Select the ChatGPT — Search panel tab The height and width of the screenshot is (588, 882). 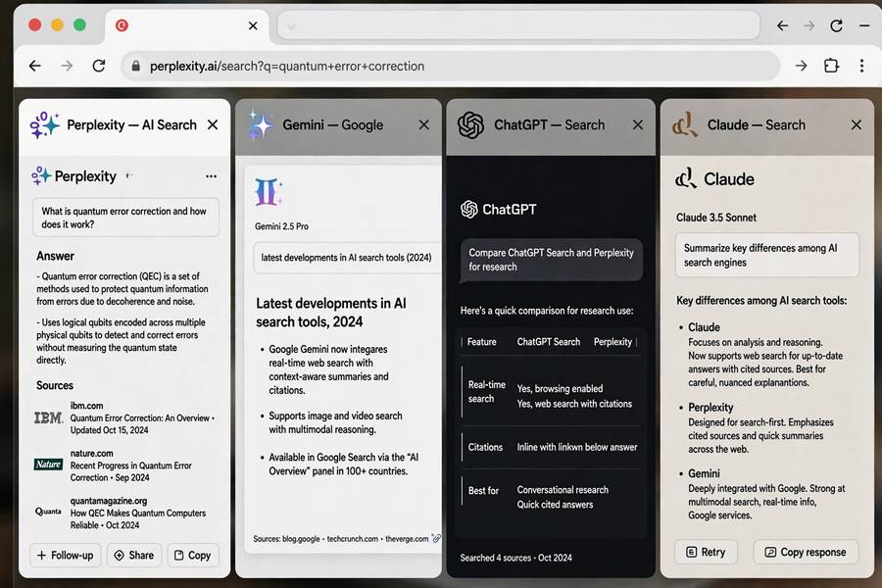551,127
